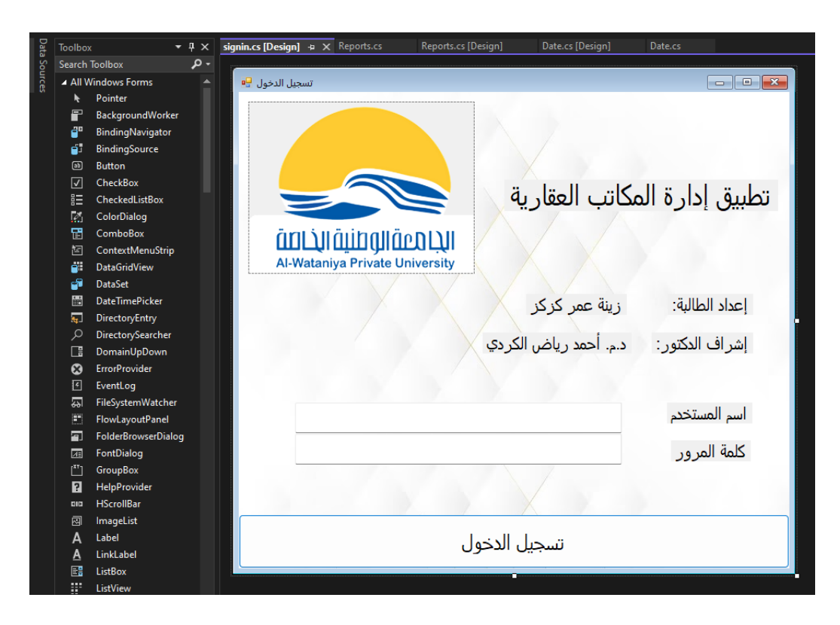Collapse the All Windows Forms group
Image resolution: width=840 pixels, height=625 pixels.
click(64, 82)
